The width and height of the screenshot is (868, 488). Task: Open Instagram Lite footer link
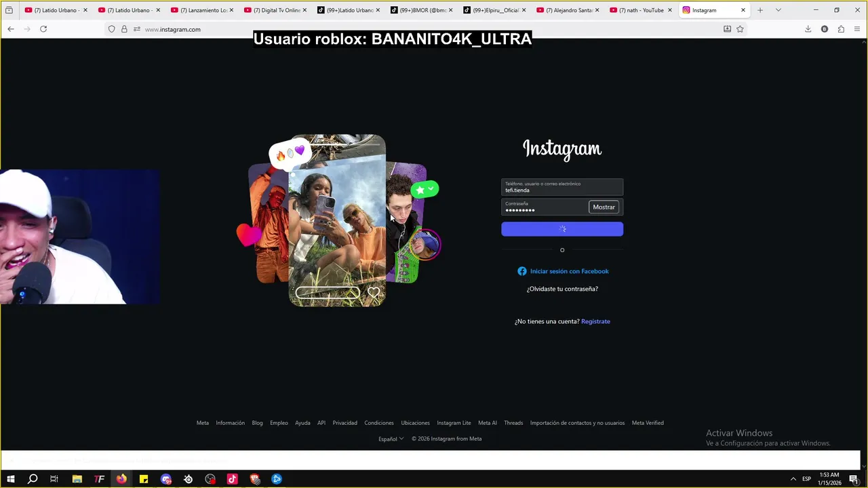[454, 423]
